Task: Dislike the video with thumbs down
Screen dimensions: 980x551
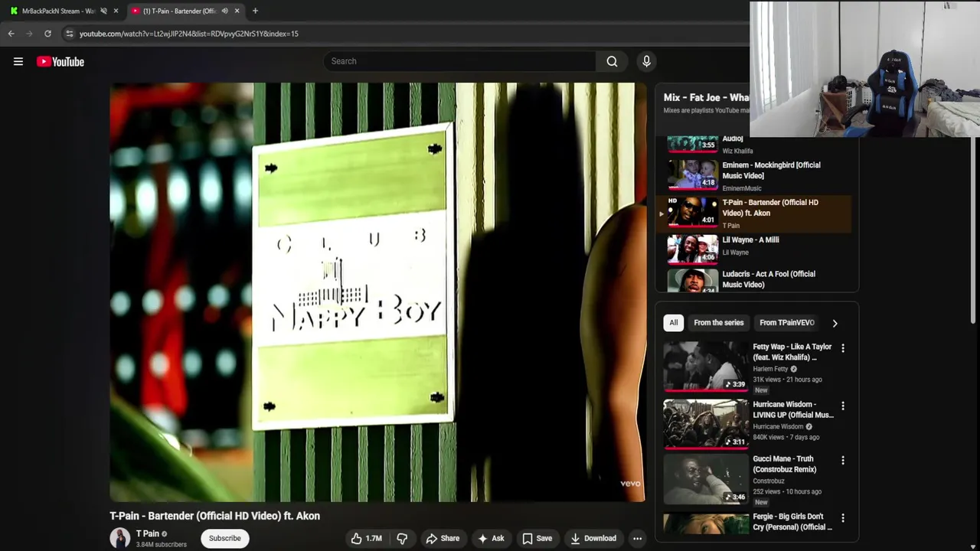Action: pyautogui.click(x=402, y=538)
